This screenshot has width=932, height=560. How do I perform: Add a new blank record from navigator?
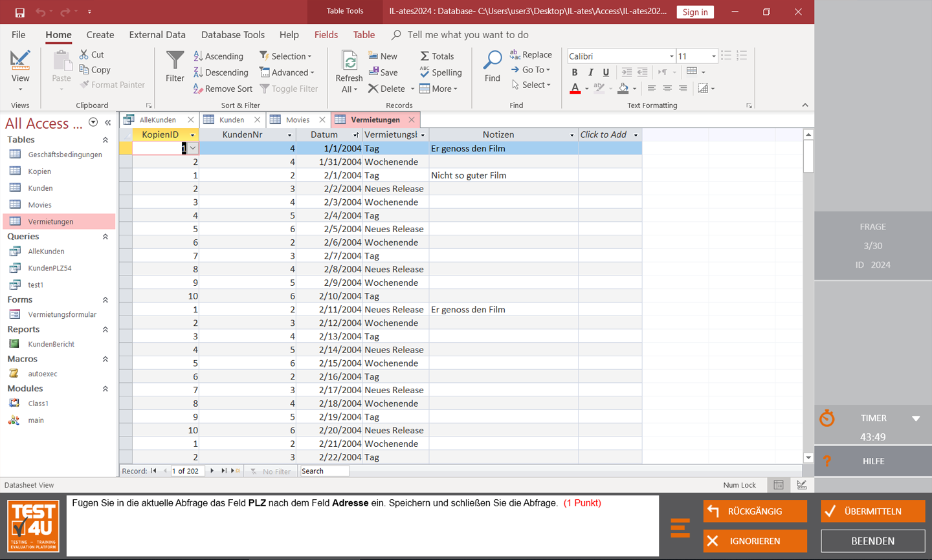click(235, 471)
